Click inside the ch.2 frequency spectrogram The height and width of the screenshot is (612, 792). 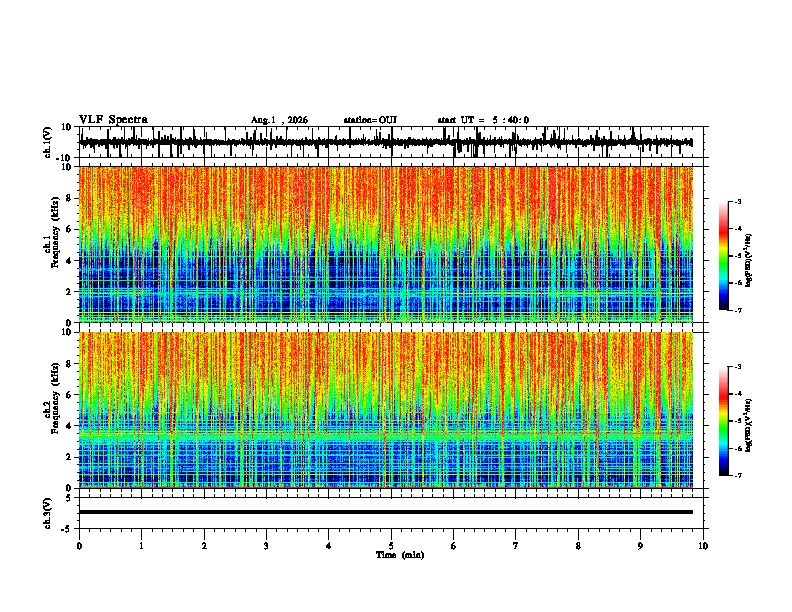[386, 410]
